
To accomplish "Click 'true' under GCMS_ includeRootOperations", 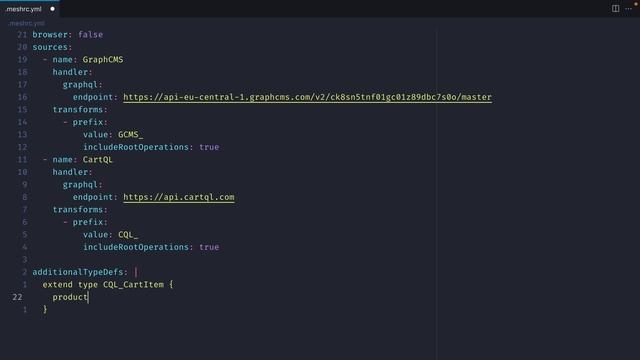I will click(x=209, y=147).
